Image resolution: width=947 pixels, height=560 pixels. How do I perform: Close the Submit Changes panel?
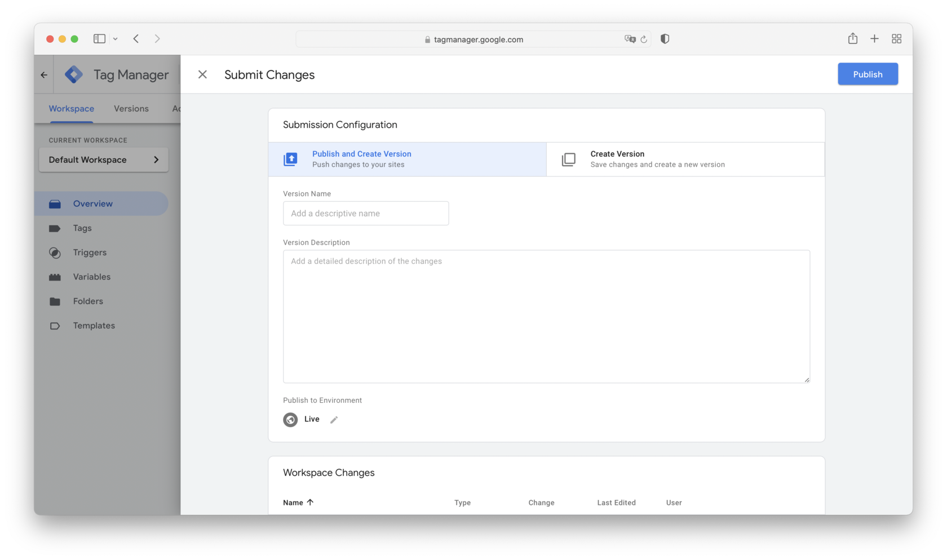(x=202, y=74)
